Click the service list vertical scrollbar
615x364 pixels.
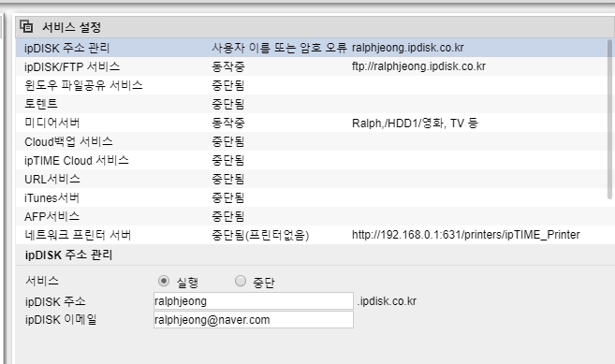609,120
